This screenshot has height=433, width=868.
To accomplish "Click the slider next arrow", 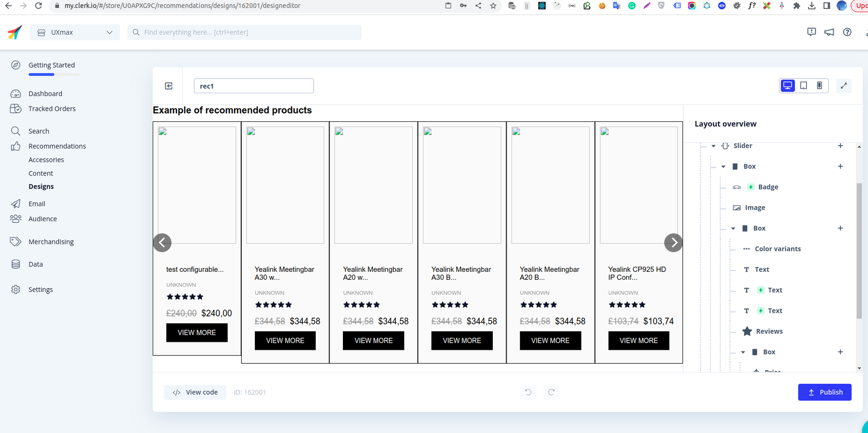I will point(674,243).
